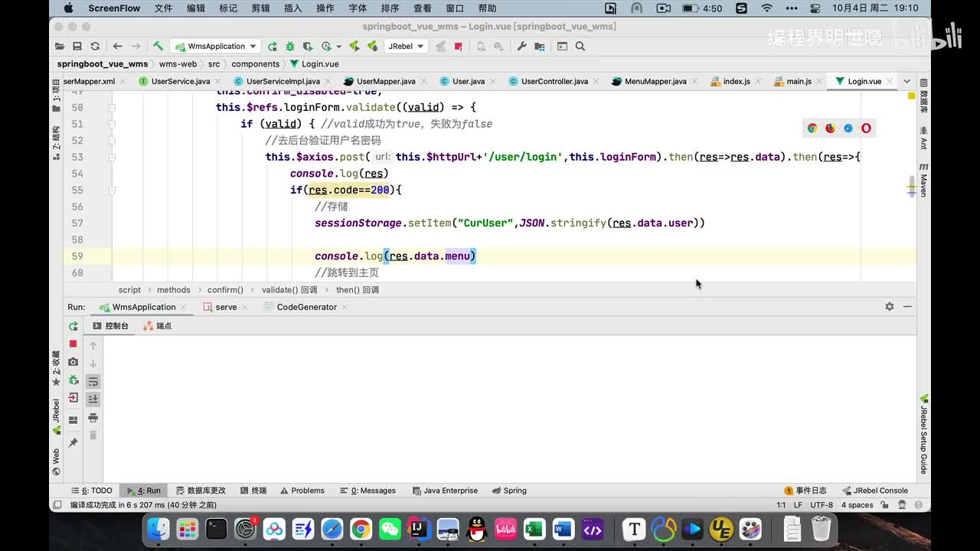
Task: Click the Build project hammer icon
Action: coord(158,46)
